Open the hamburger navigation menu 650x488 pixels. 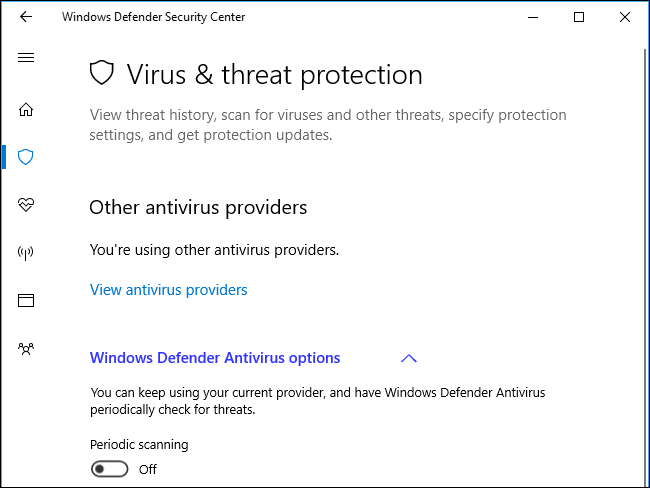[x=26, y=57]
